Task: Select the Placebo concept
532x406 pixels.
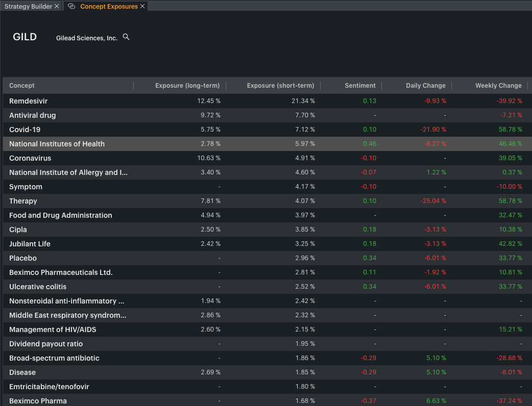Action: tap(23, 258)
